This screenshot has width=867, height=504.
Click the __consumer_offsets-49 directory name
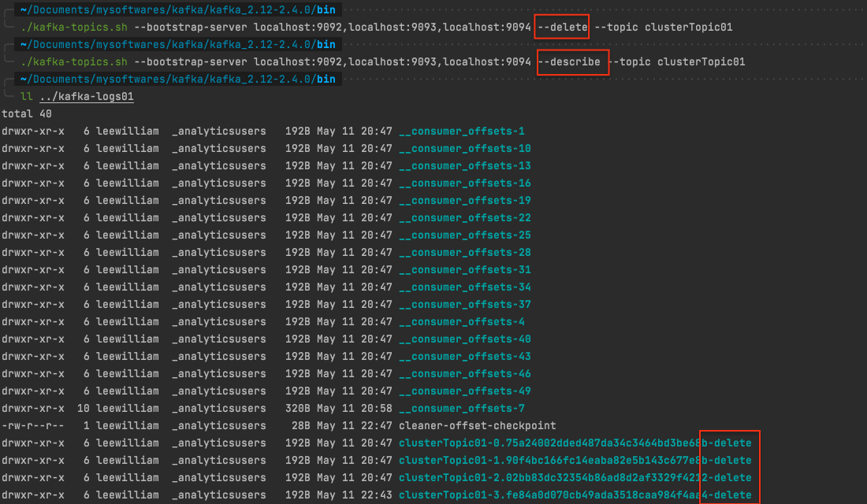pyautogui.click(x=464, y=391)
